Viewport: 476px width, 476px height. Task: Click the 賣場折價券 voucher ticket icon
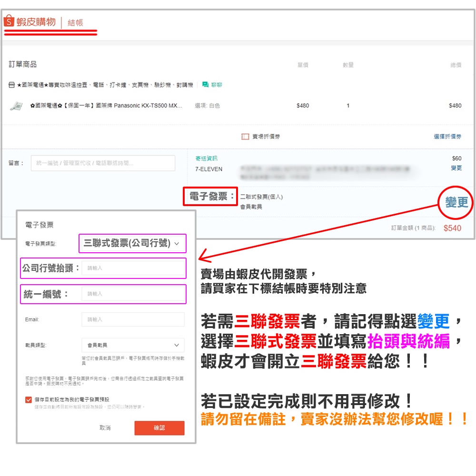pyautogui.click(x=245, y=137)
